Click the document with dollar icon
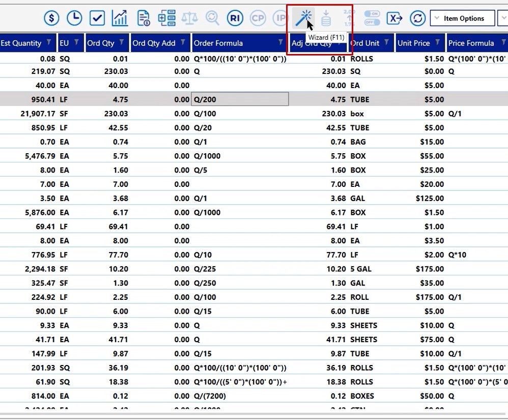This screenshot has height=420, width=508. click(x=144, y=18)
